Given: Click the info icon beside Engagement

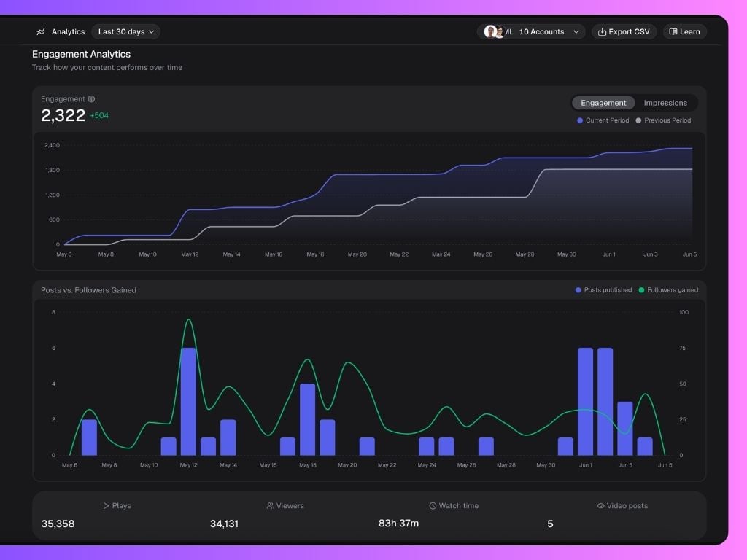Looking at the screenshot, I should tap(91, 99).
